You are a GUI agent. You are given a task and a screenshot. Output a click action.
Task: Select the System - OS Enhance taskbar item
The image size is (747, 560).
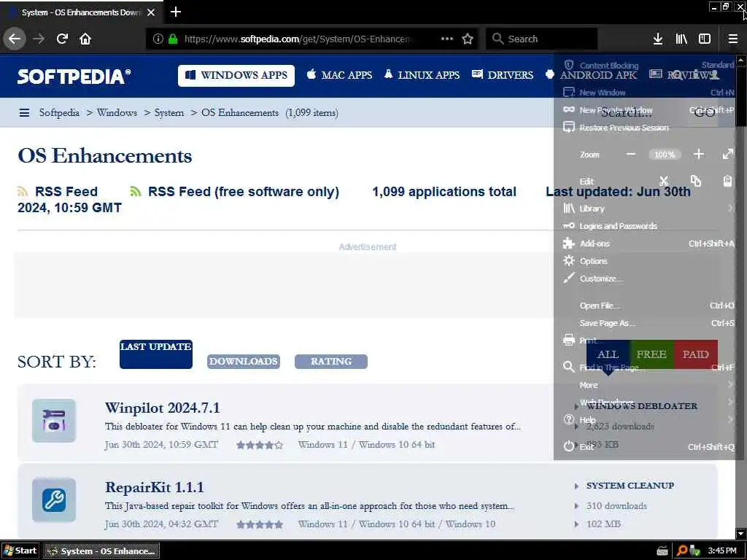(x=101, y=551)
